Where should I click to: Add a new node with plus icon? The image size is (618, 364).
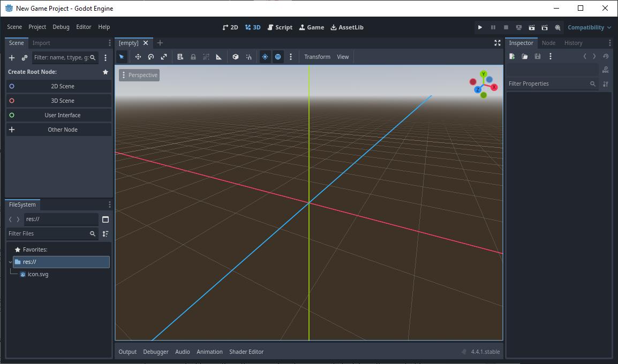pyautogui.click(x=12, y=58)
